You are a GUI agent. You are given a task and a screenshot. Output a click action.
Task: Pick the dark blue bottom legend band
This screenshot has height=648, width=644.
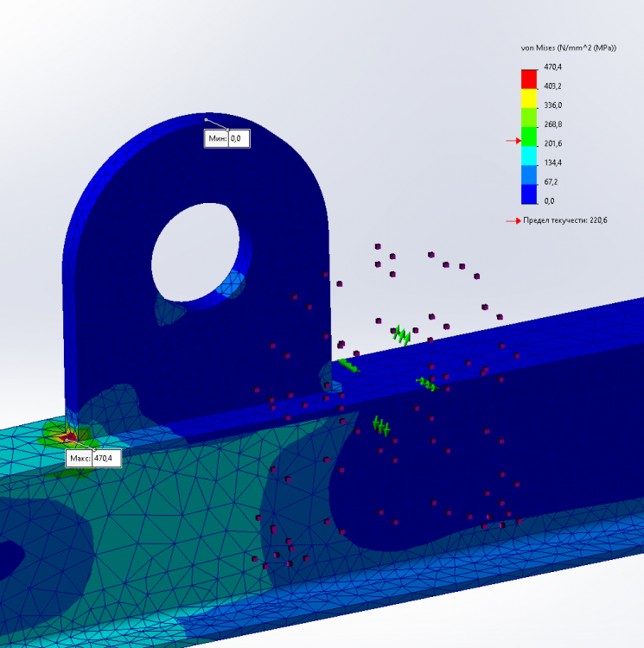point(527,192)
